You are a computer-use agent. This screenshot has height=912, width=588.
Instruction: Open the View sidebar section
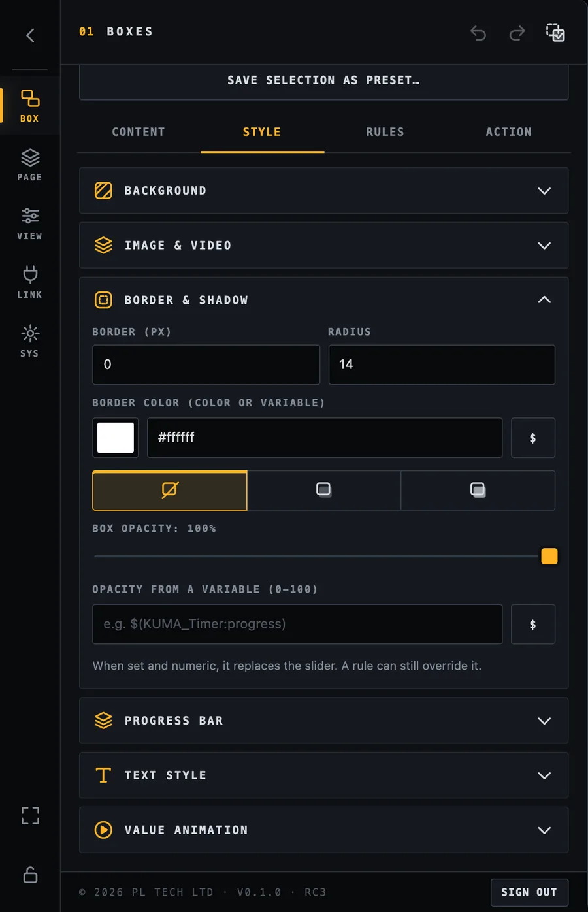[x=29, y=223]
